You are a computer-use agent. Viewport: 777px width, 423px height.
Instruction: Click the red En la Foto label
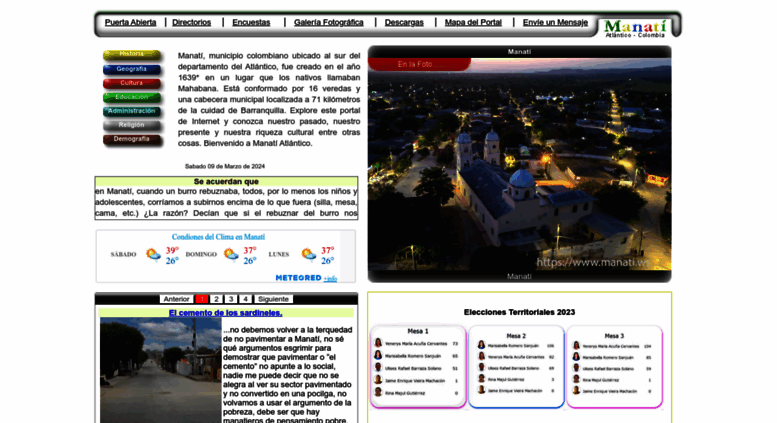coord(419,64)
